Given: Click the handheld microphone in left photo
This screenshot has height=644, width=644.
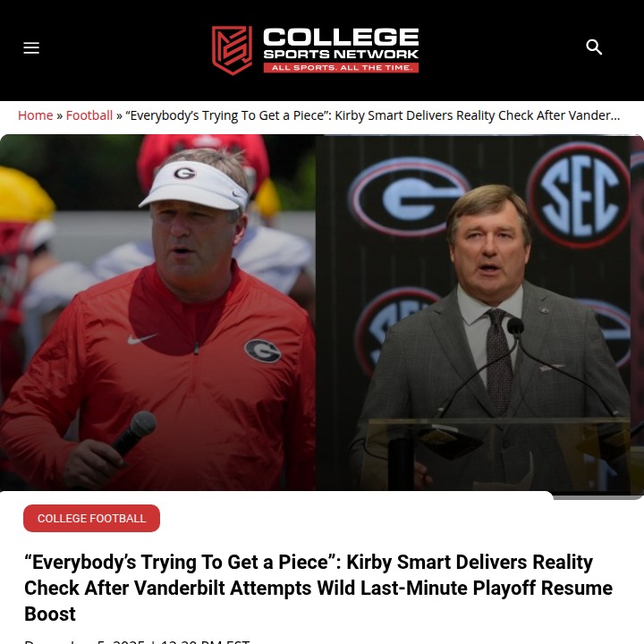Looking at the screenshot, I should click(135, 433).
